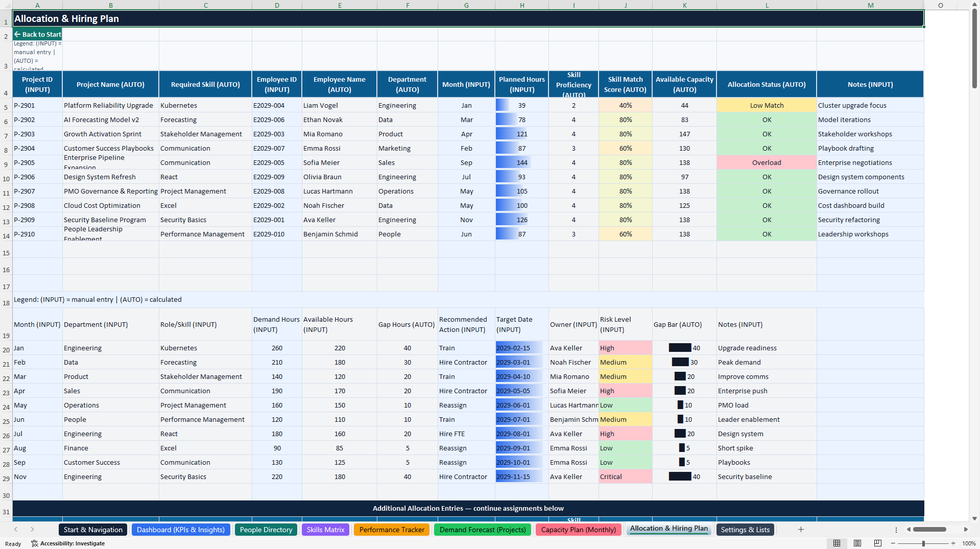980x549 pixels.
Task: Go to next sheet tab arrow
Action: click(32, 530)
